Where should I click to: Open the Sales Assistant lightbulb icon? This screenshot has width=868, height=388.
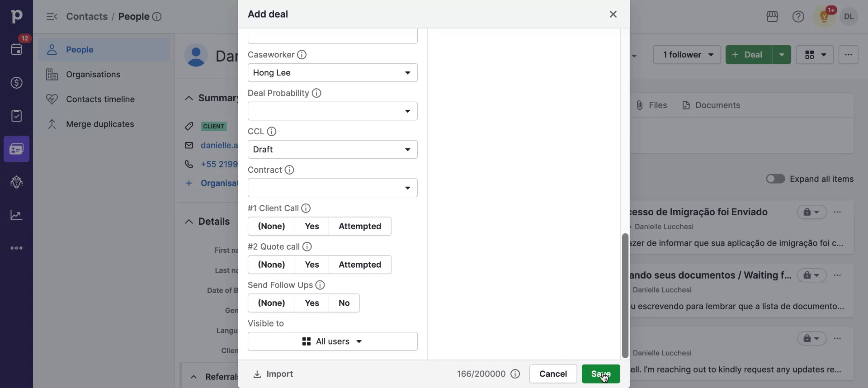(x=824, y=17)
